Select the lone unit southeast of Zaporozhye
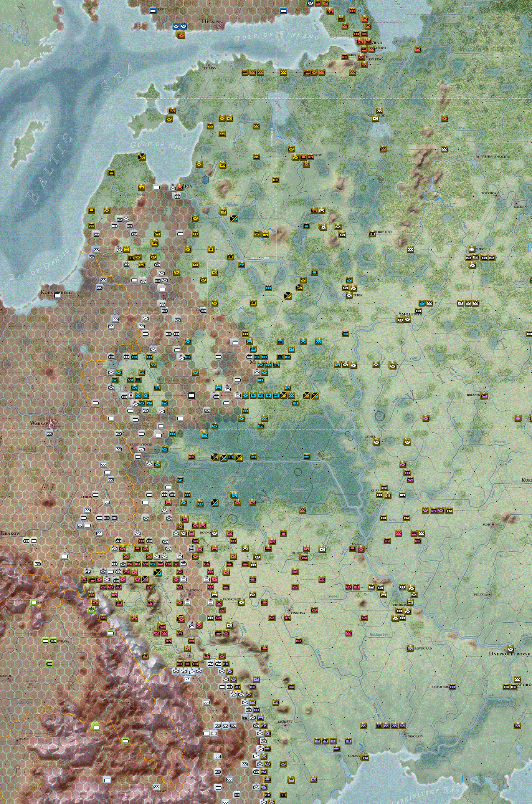 click(x=517, y=725)
